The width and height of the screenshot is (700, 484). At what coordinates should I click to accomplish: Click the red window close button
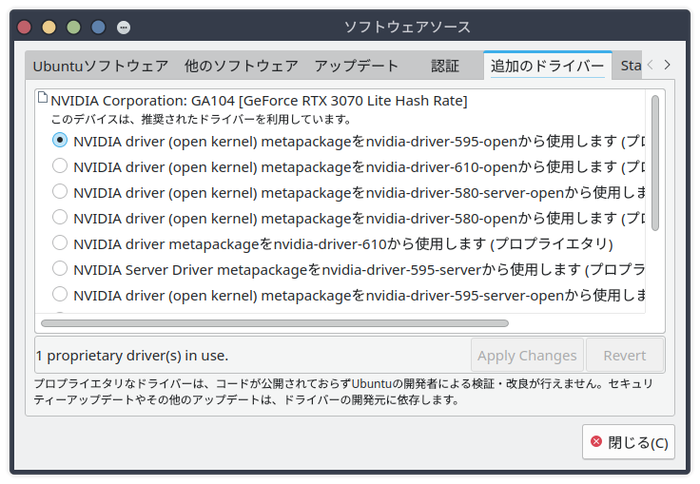click(x=24, y=27)
